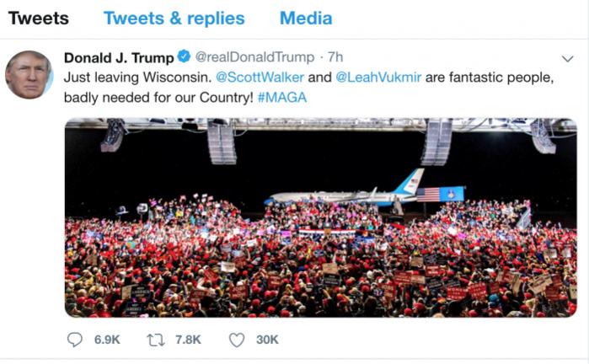Click the profile avatar photo
This screenshot has width=589, height=364.
click(x=29, y=74)
